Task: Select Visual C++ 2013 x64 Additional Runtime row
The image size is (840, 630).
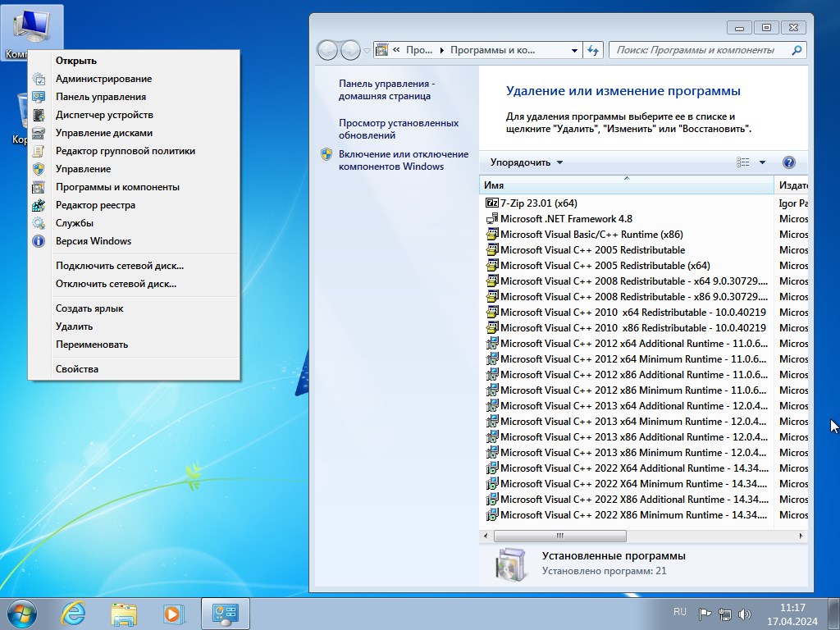Action: tap(626, 405)
